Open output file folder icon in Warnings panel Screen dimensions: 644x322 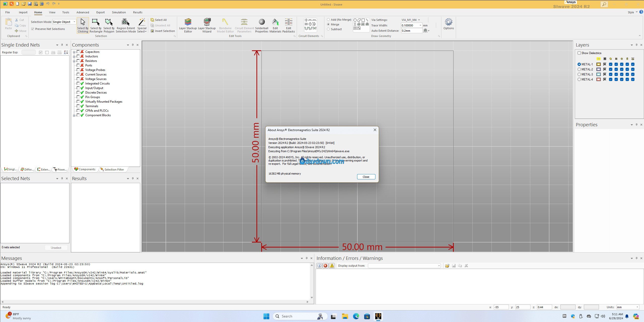[447, 266]
